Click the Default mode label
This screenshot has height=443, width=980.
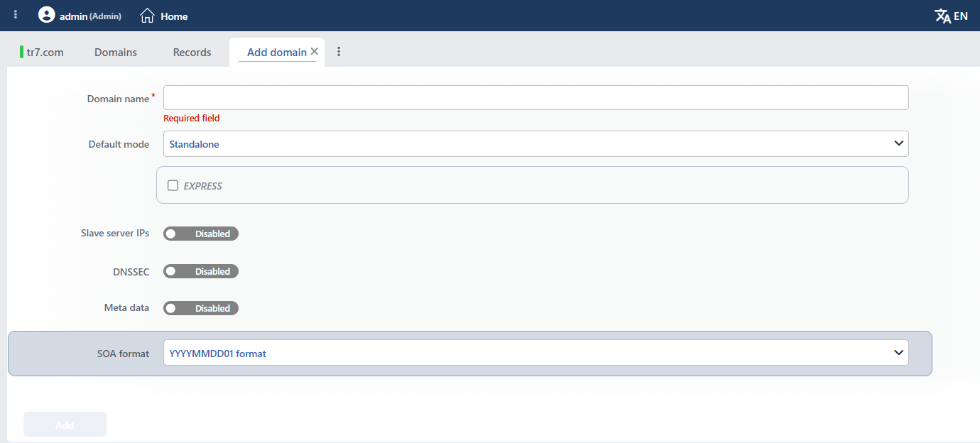tap(119, 144)
